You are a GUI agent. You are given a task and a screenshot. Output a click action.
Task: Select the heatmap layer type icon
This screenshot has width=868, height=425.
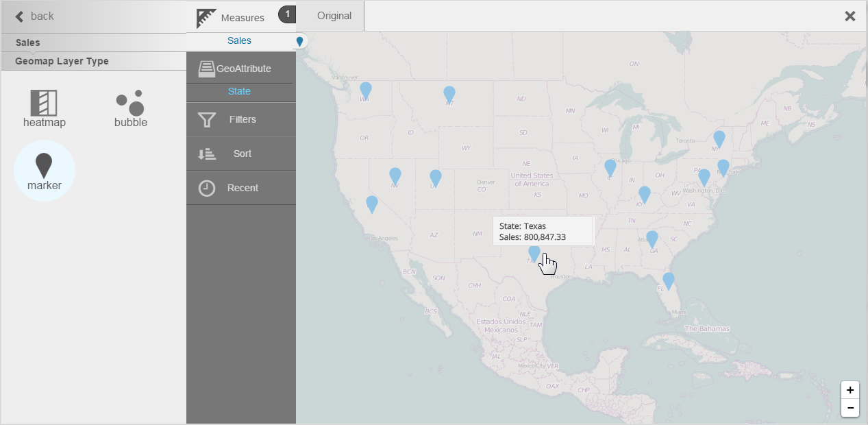[x=44, y=104]
